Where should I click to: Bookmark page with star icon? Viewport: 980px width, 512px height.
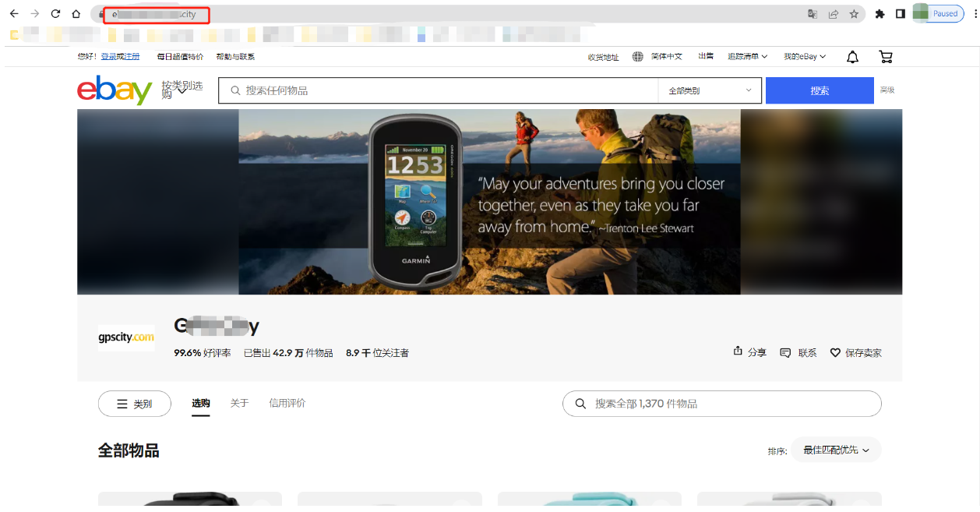[x=854, y=14]
